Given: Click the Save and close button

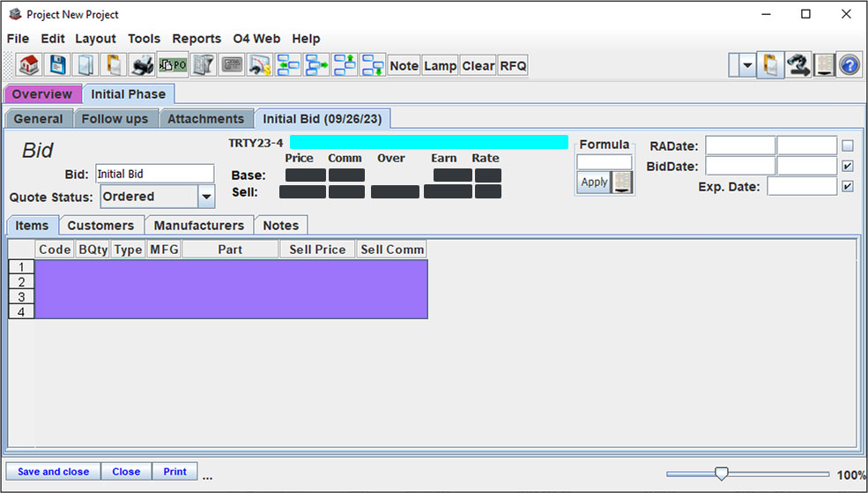Looking at the screenshot, I should 53,472.
